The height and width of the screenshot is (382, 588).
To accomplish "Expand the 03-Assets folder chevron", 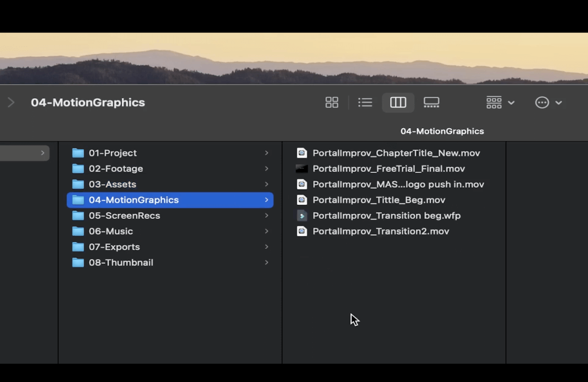I will point(267,184).
